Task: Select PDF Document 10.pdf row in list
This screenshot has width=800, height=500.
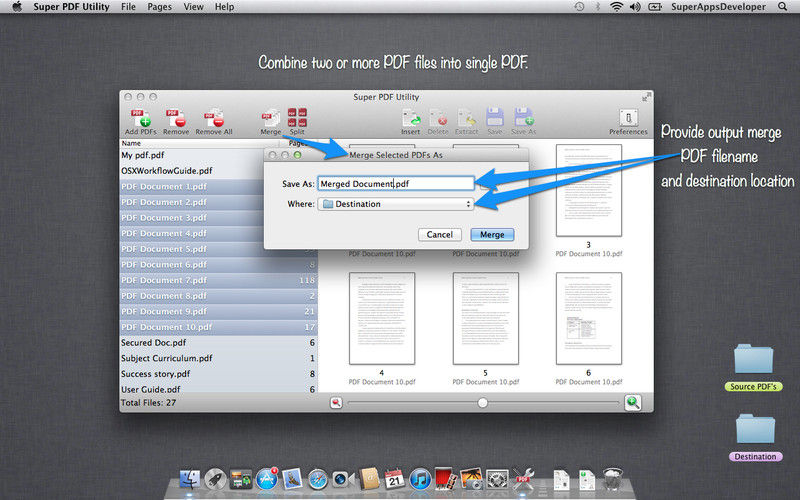Action: [x=218, y=327]
